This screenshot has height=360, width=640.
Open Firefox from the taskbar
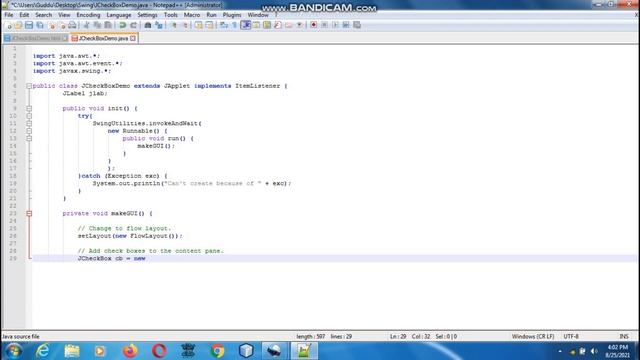pyautogui.click(x=130, y=351)
